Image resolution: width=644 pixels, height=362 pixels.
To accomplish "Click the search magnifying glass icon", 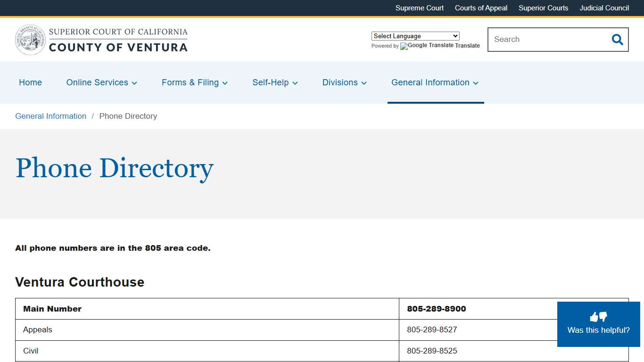I will coord(617,40).
